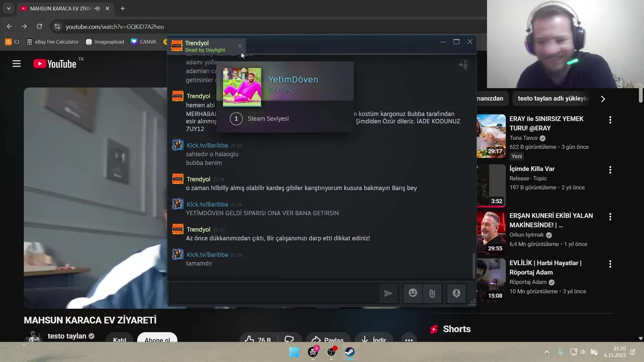
Task: Expand the tab search dropdown
Action: (x=9, y=9)
